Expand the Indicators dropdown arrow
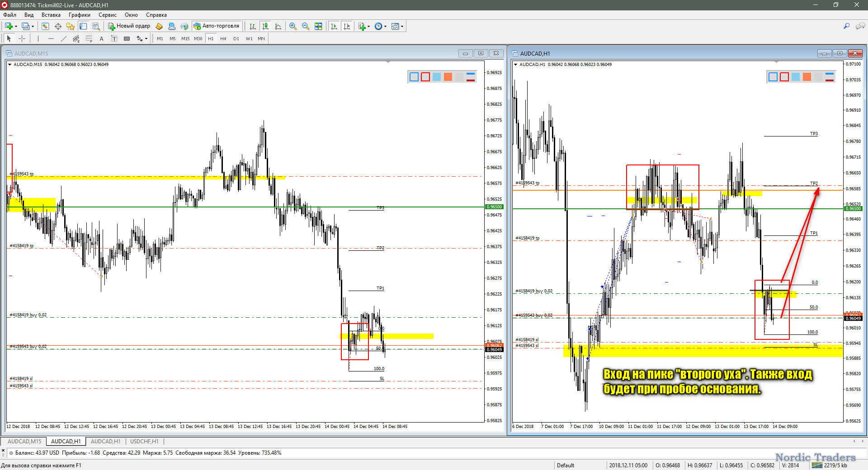 tap(368, 26)
